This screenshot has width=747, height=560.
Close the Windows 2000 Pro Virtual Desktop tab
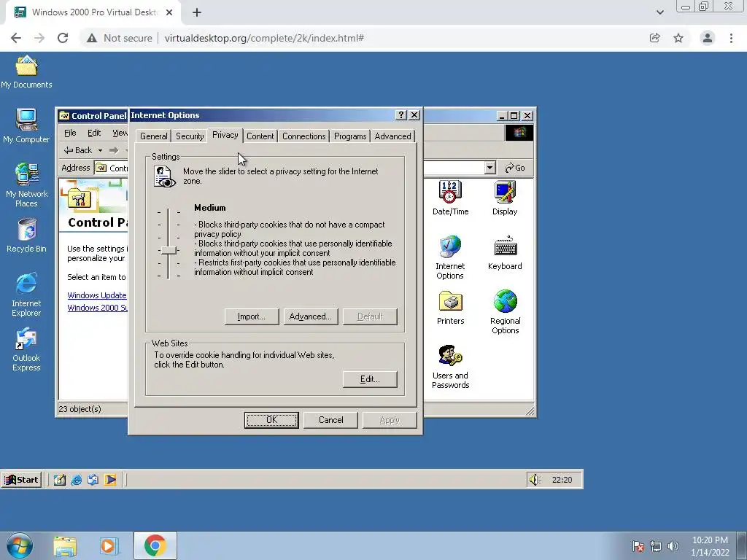pyautogui.click(x=169, y=12)
